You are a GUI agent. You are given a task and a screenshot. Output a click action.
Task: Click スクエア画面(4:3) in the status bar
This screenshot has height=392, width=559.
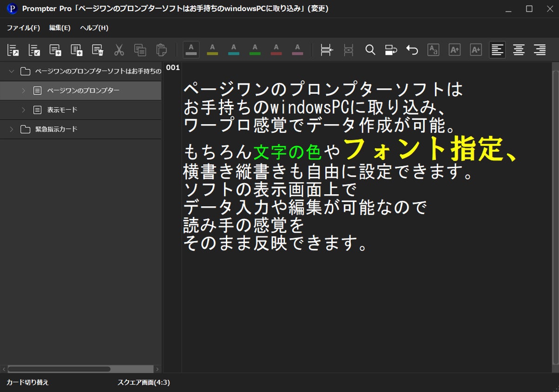144,382
